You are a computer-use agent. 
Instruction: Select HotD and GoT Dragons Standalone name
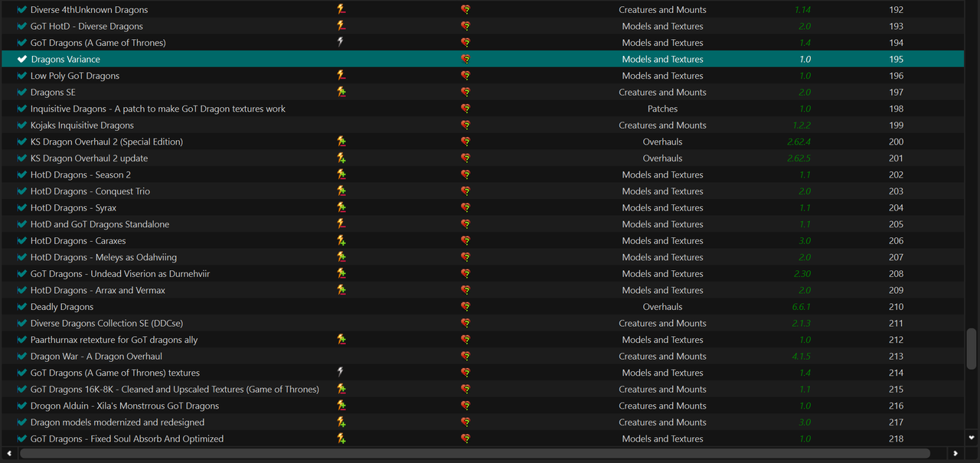(100, 224)
